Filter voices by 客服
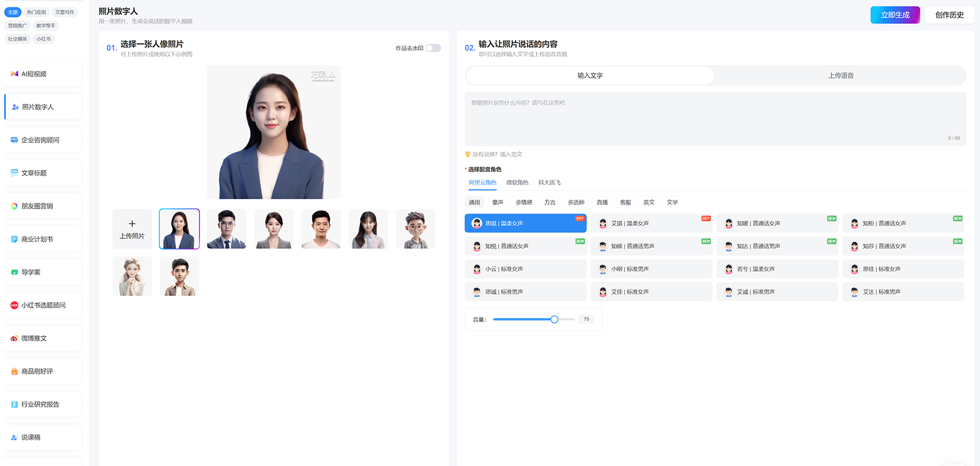Image resolution: width=980 pixels, height=466 pixels. pyautogui.click(x=626, y=202)
